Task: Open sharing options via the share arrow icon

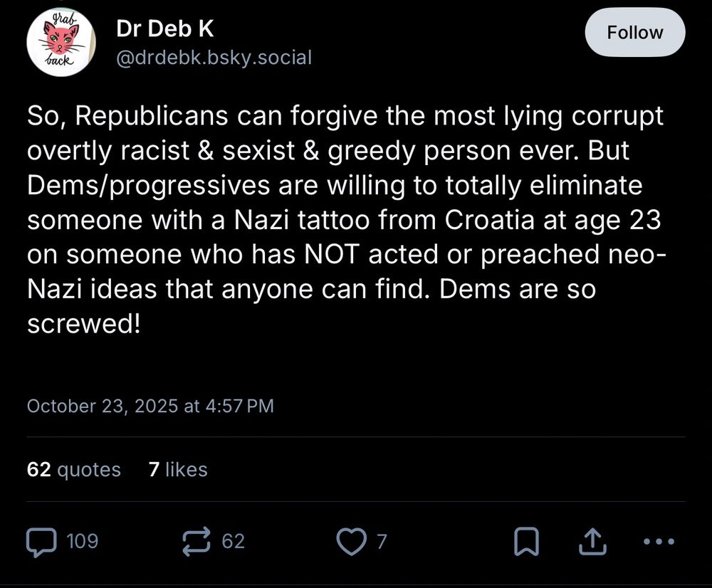Action: point(592,541)
